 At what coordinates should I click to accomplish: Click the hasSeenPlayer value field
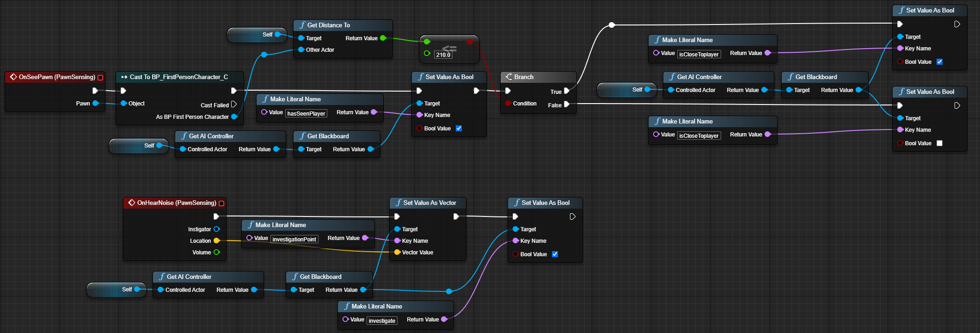pos(306,113)
